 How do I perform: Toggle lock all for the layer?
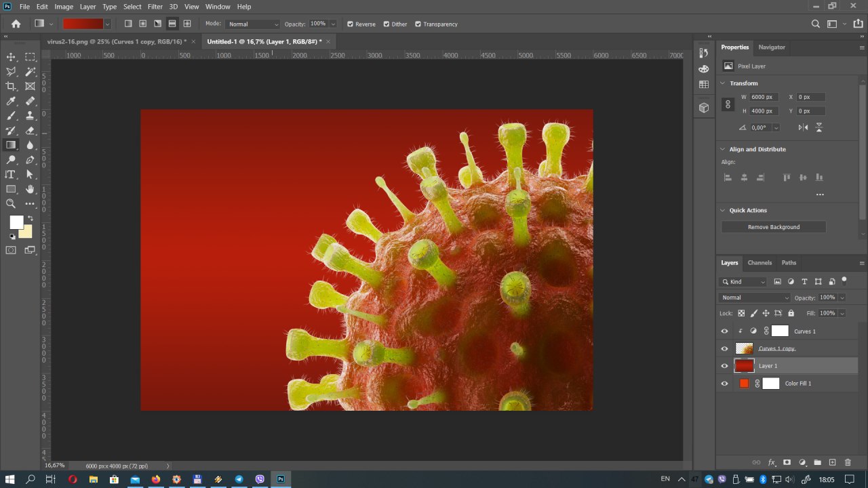[791, 313]
